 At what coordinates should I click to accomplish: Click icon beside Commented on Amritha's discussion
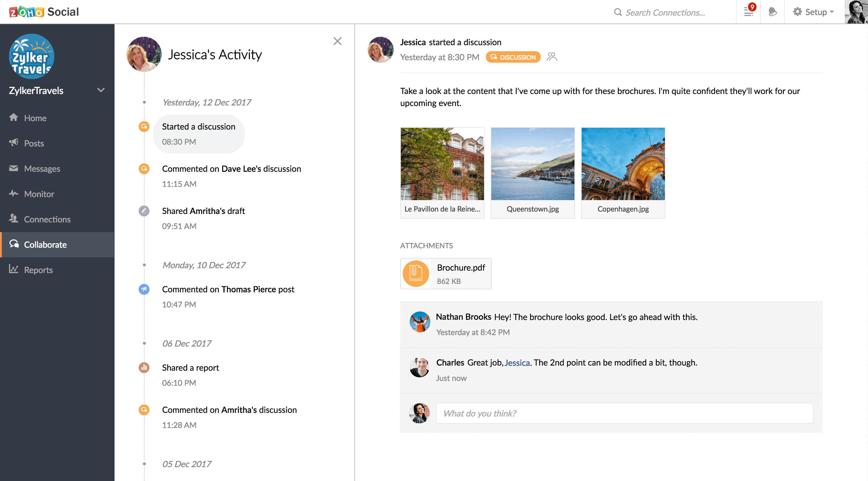pos(144,410)
